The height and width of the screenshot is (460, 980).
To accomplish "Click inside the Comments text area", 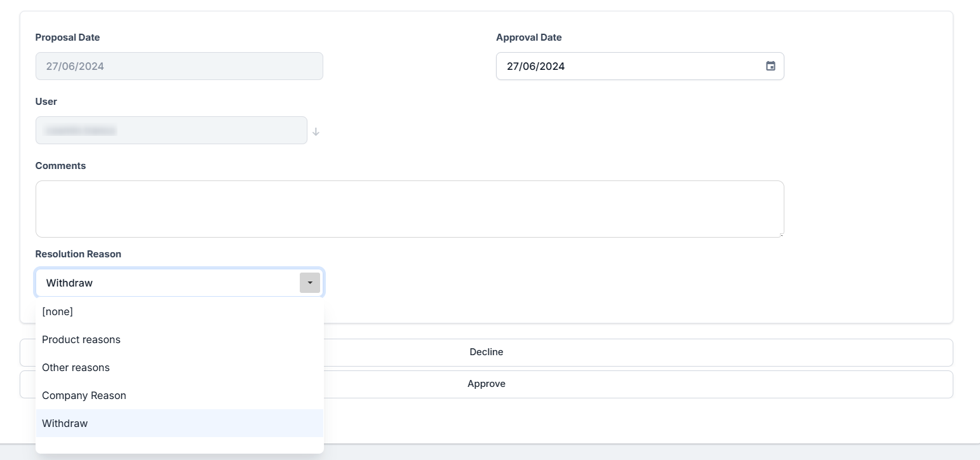I will click(x=409, y=209).
